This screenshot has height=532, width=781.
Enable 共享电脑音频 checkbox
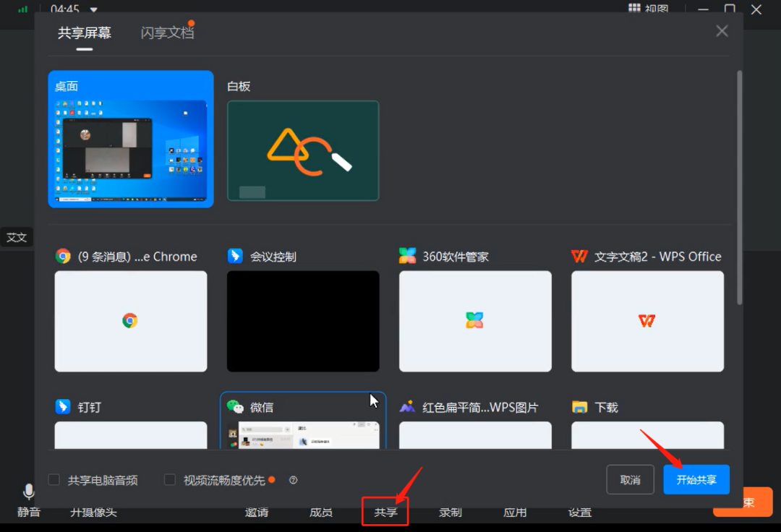(x=54, y=480)
